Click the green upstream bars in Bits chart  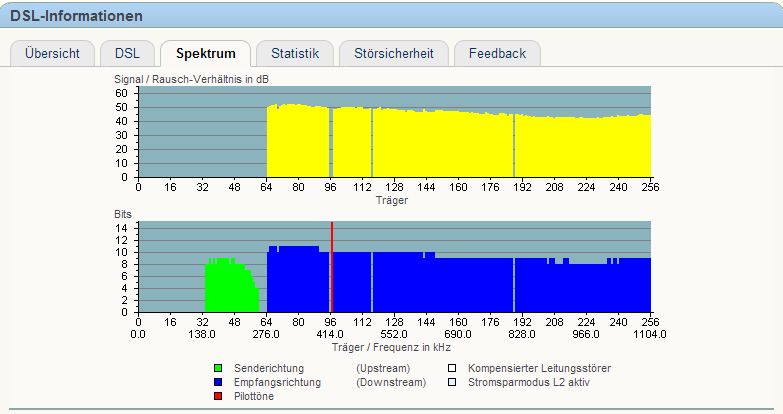232,287
